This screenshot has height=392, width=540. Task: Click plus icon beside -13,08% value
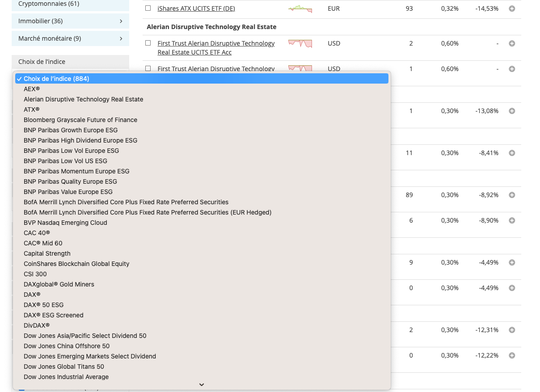coord(512,111)
